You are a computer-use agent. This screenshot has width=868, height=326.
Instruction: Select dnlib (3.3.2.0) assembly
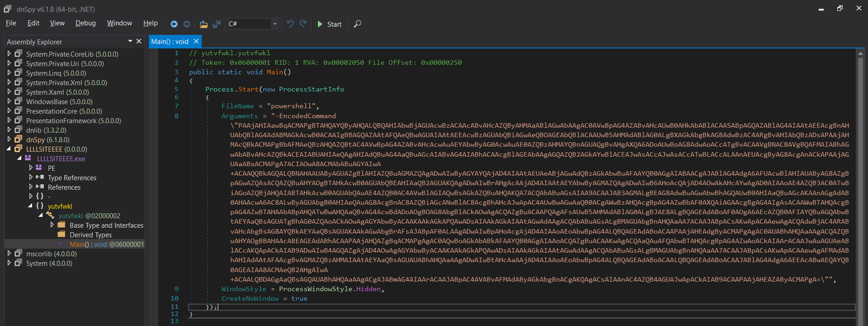(x=46, y=130)
